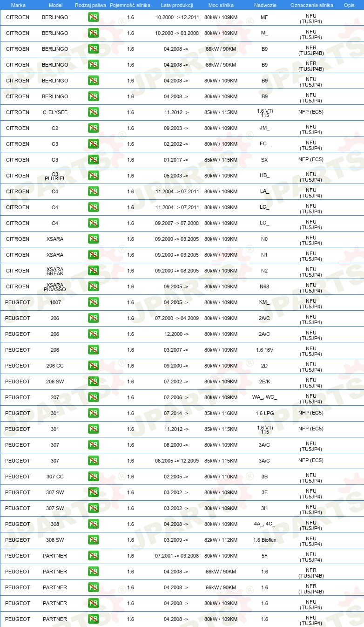The height and width of the screenshot is (627, 364).
Task: Click the Oznaczenie silnika column header
Action: [x=311, y=5]
